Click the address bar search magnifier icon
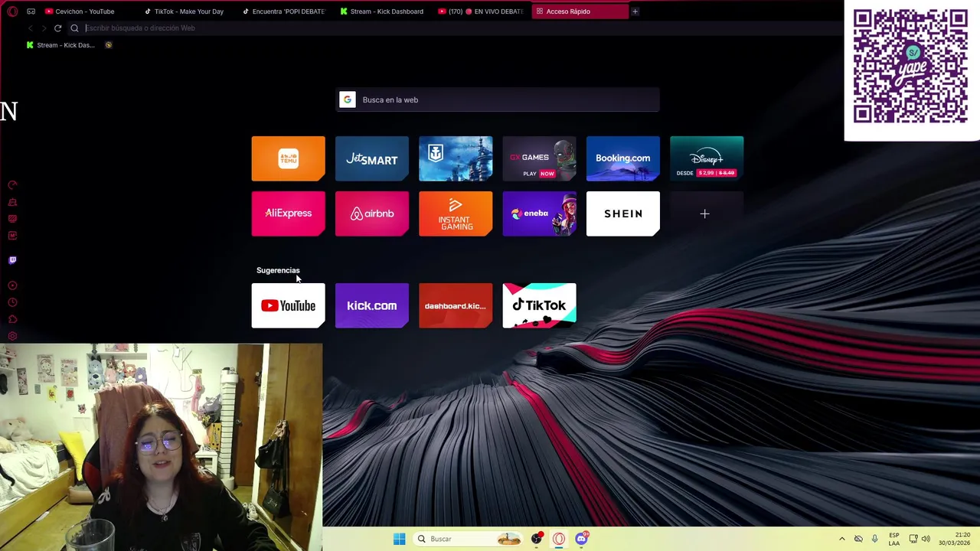 coord(74,28)
